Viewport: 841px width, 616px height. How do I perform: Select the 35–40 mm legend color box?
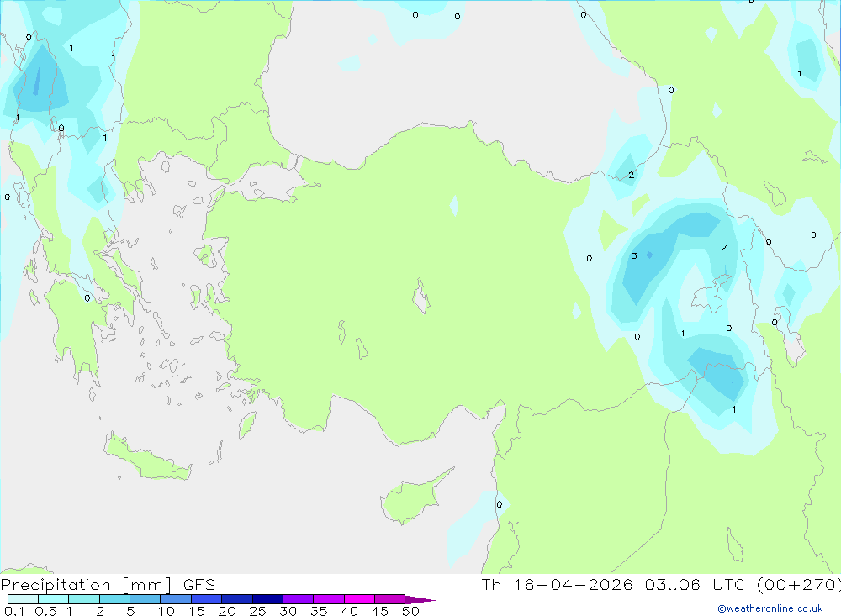point(329,599)
